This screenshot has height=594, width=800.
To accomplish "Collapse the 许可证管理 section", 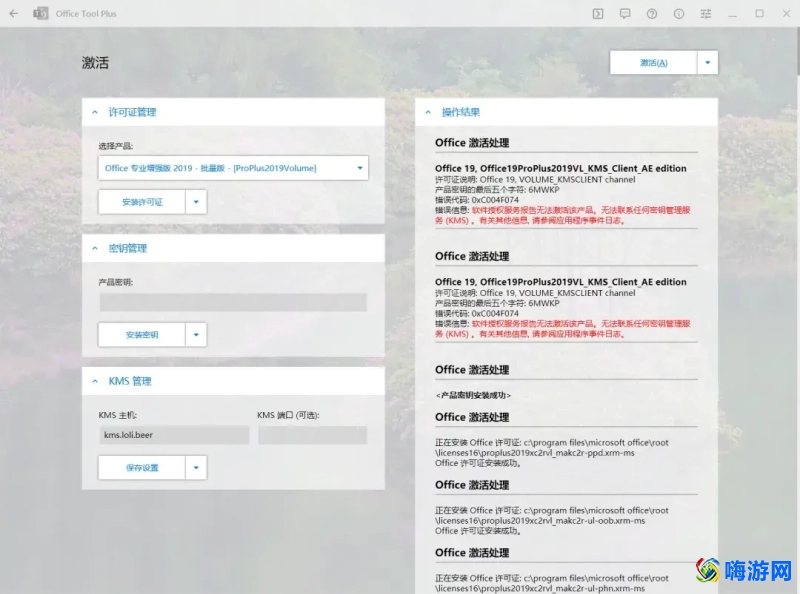I will click(95, 112).
